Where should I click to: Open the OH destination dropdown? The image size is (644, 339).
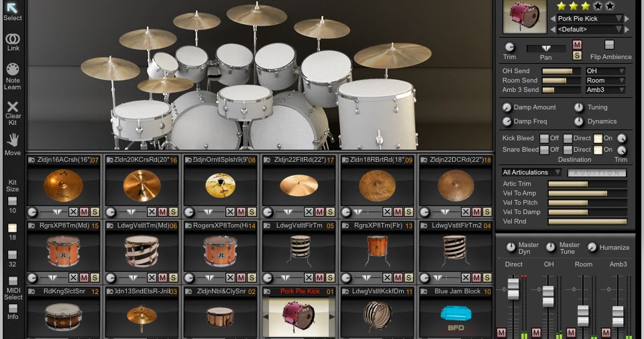tap(605, 71)
